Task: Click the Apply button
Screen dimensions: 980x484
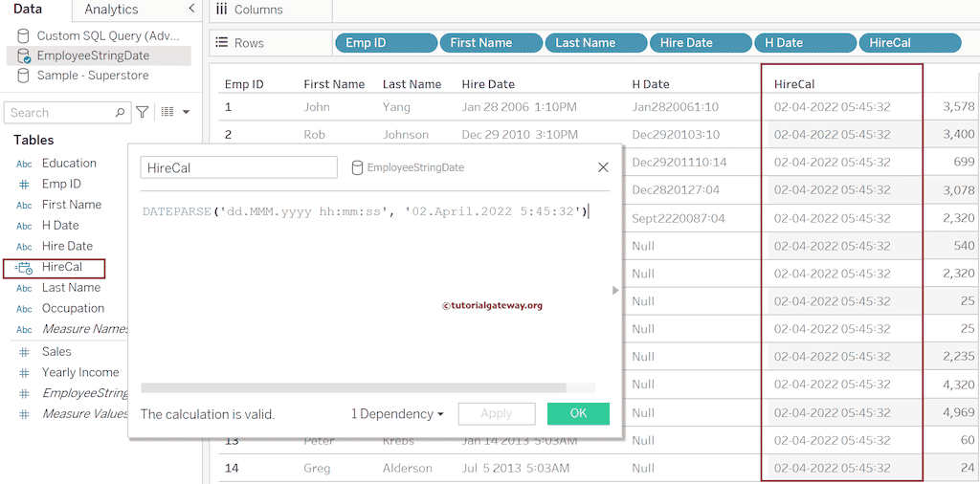Action: [x=497, y=413]
